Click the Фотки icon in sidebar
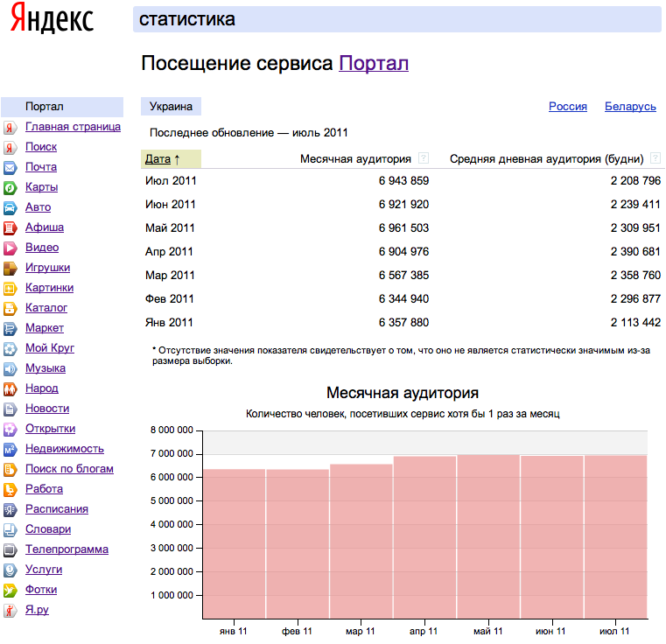666x644 pixels. point(10,591)
